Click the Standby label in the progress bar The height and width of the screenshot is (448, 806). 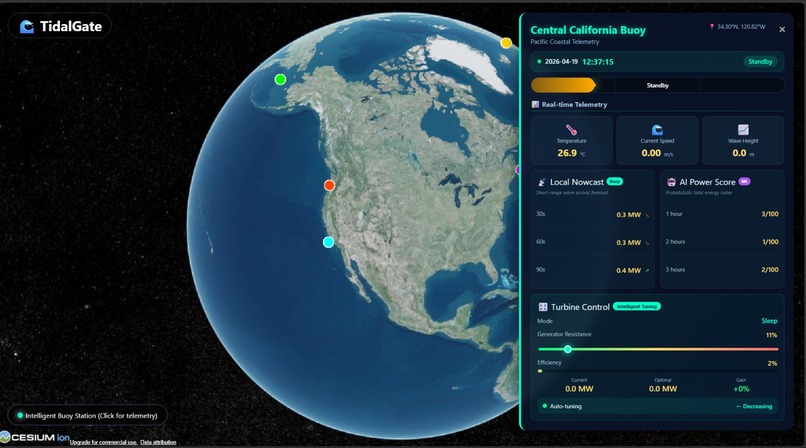coord(657,85)
